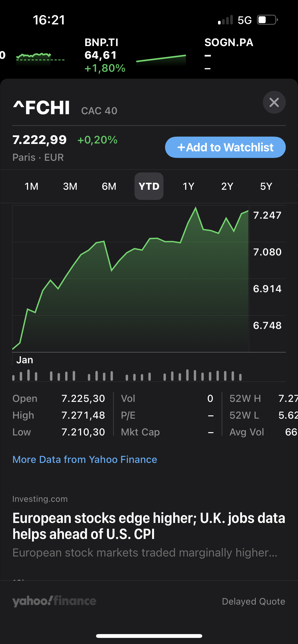Tap the volume bars below the chart
The width and height of the screenshot is (298, 644).
click(127, 375)
